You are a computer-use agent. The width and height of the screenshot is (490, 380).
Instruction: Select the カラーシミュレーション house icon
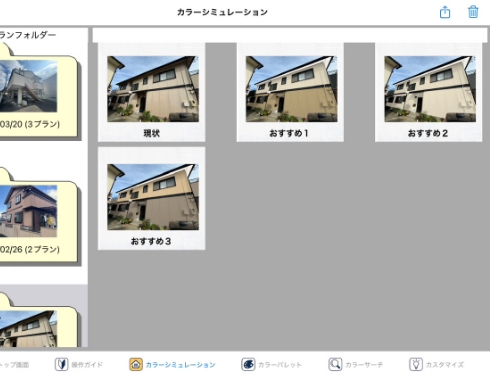136,364
